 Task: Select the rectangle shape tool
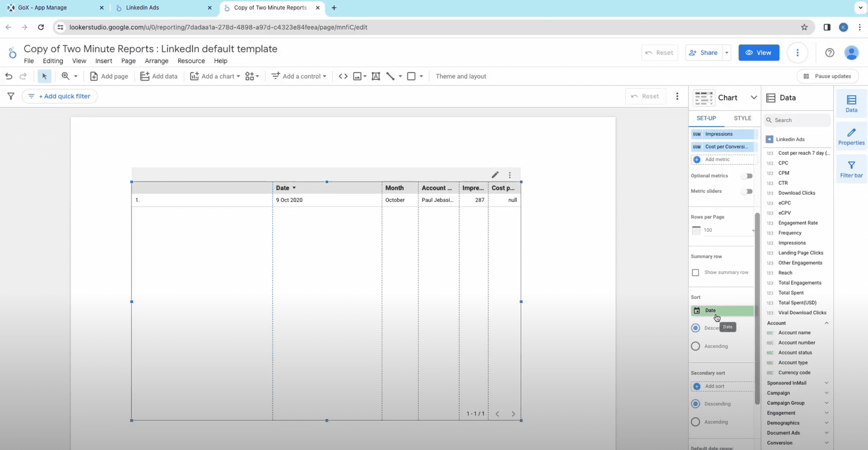411,76
